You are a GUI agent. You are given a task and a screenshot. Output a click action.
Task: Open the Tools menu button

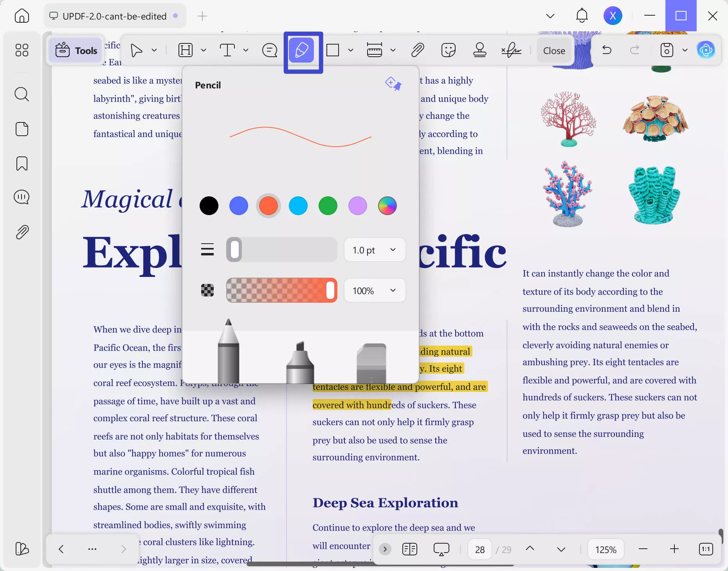click(x=76, y=50)
